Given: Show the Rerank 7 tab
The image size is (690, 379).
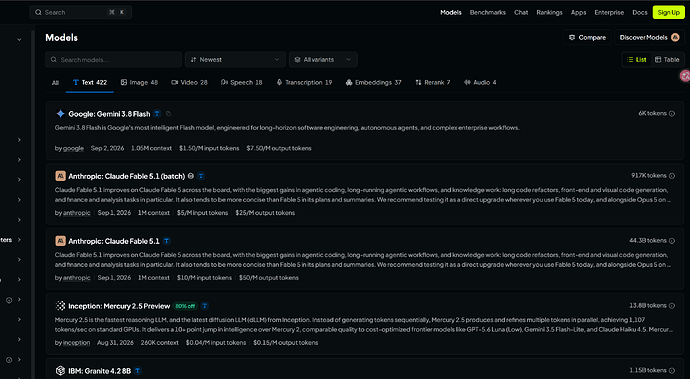Looking at the screenshot, I should 433,82.
